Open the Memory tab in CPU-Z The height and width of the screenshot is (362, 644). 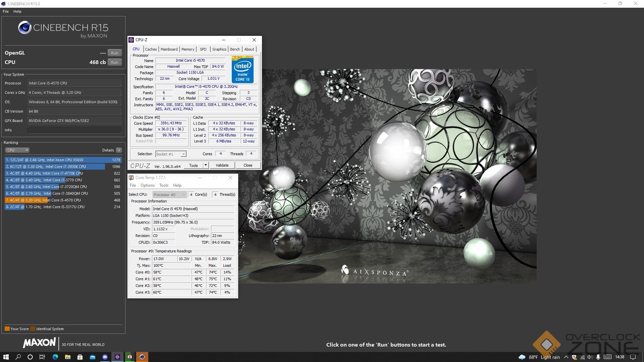187,49
